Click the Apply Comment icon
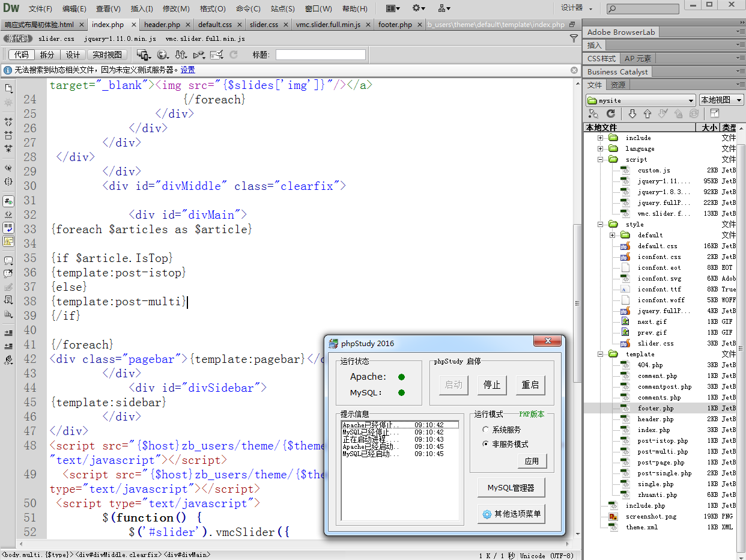This screenshot has width=746, height=560. 8,261
